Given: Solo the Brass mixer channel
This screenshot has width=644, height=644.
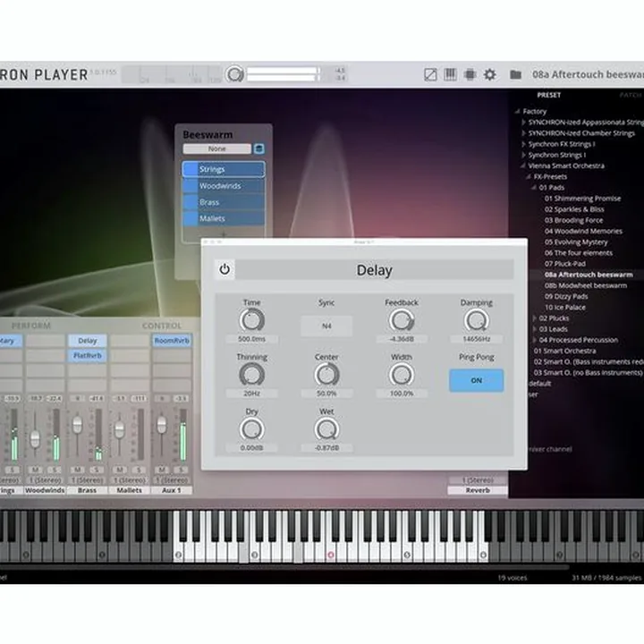Looking at the screenshot, I should 97,470.
